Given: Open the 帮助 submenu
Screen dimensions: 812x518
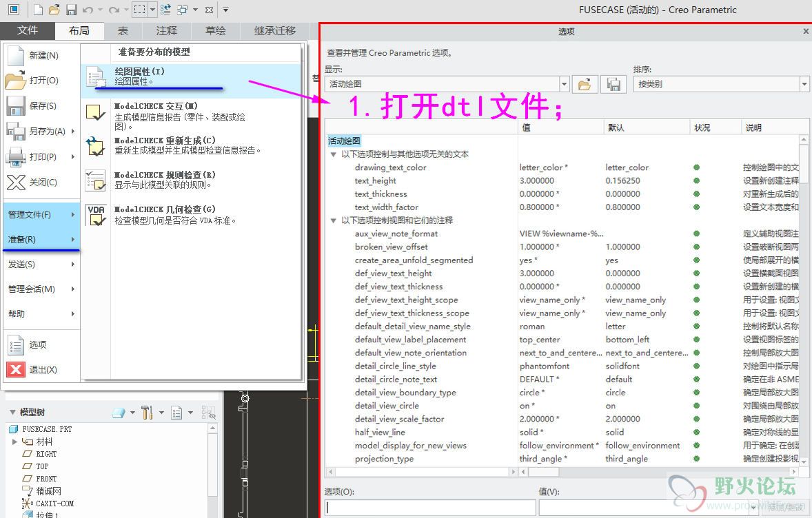Looking at the screenshot, I should tap(41, 313).
